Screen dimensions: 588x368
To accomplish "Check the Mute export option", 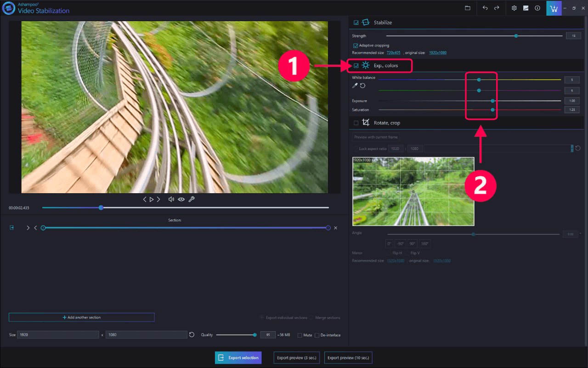I will [x=299, y=335].
